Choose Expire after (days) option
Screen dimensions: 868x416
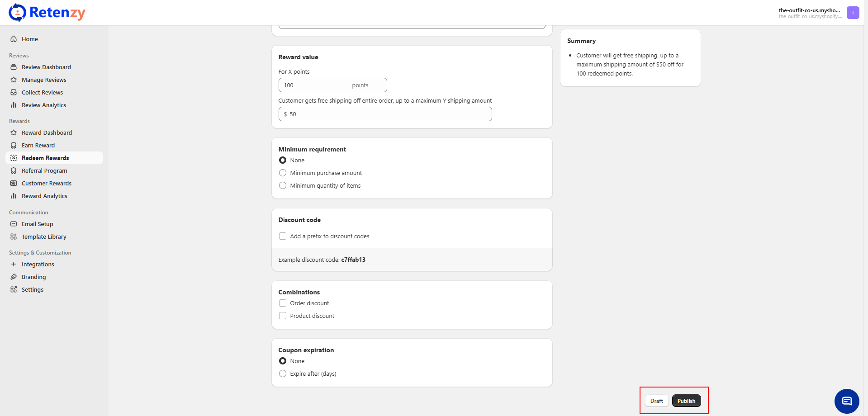(283, 373)
